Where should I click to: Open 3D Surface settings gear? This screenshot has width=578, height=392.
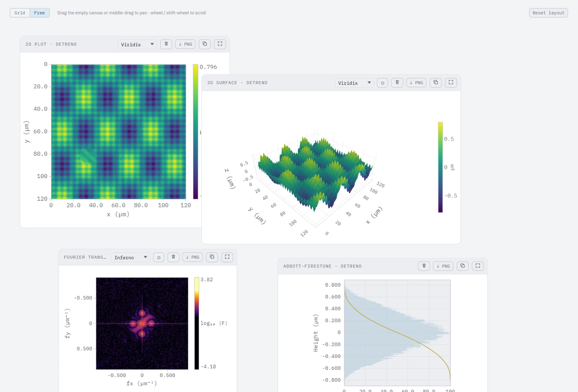(383, 83)
